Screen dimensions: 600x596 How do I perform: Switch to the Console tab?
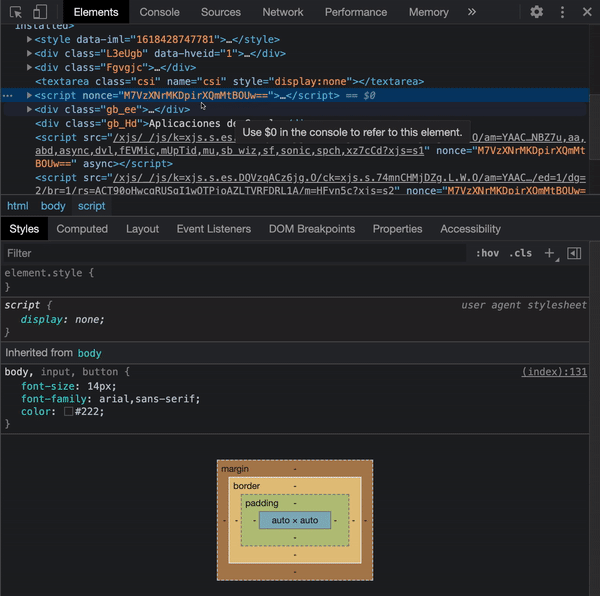coord(159,12)
